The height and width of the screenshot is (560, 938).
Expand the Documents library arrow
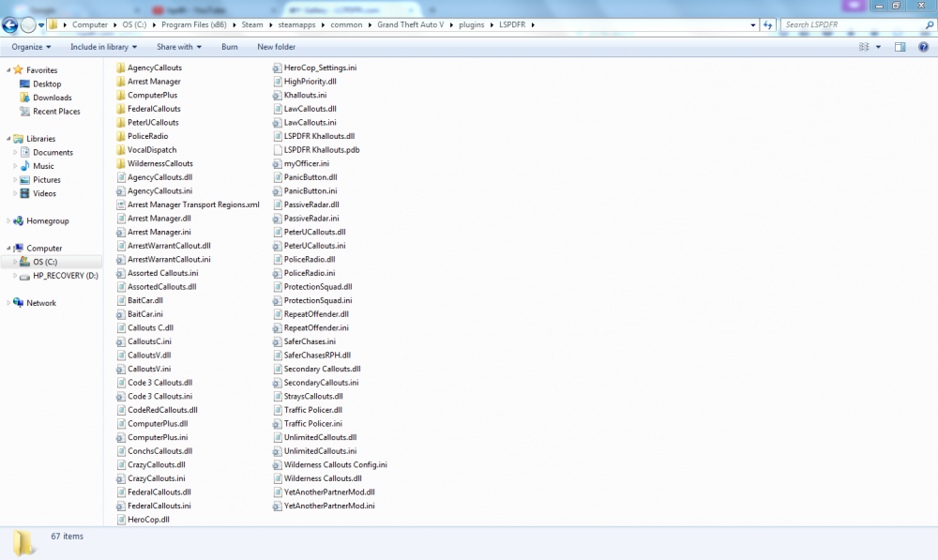click(x=15, y=153)
